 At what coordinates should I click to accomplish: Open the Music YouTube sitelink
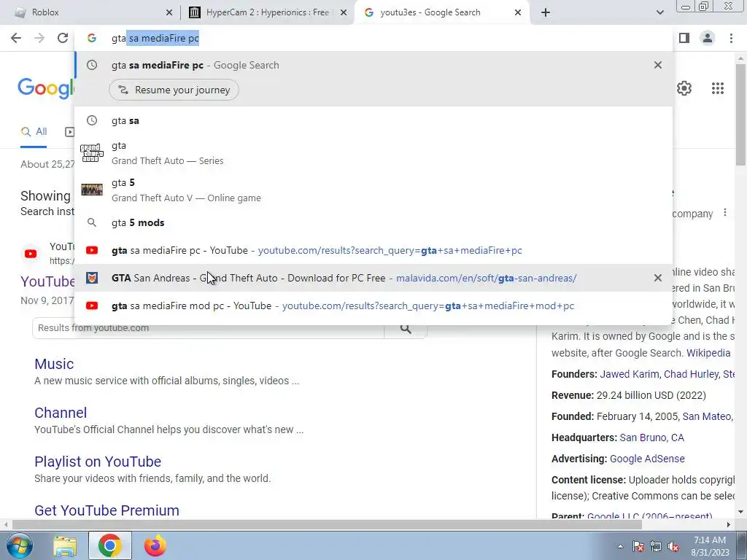[54, 364]
